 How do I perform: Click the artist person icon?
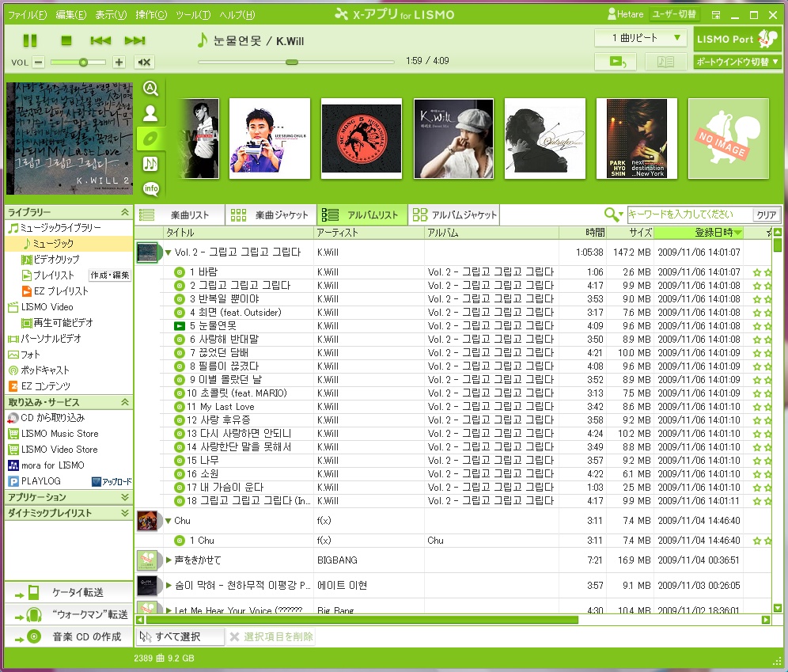click(150, 114)
